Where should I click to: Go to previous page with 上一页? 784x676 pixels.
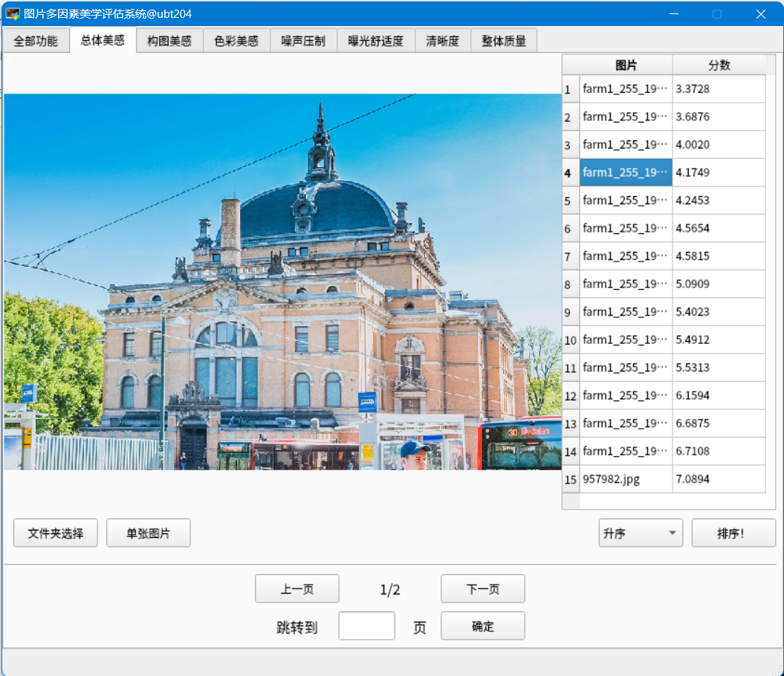click(x=297, y=589)
